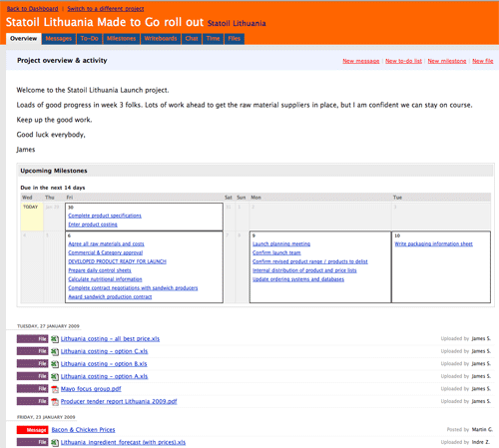Image resolution: width=499 pixels, height=448 pixels.
Task: Open 'Producer tender report Lithuania 2009.pdf'
Action: (x=119, y=402)
